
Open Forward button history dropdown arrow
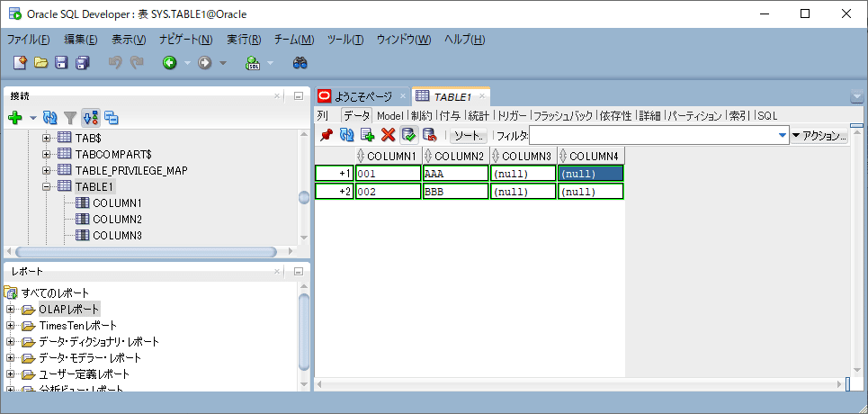click(222, 63)
